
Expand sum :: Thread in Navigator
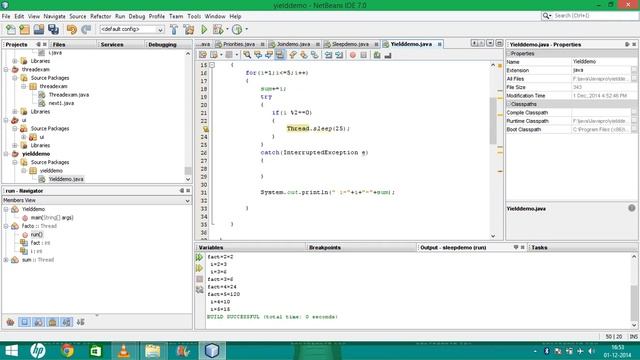tap(6, 260)
